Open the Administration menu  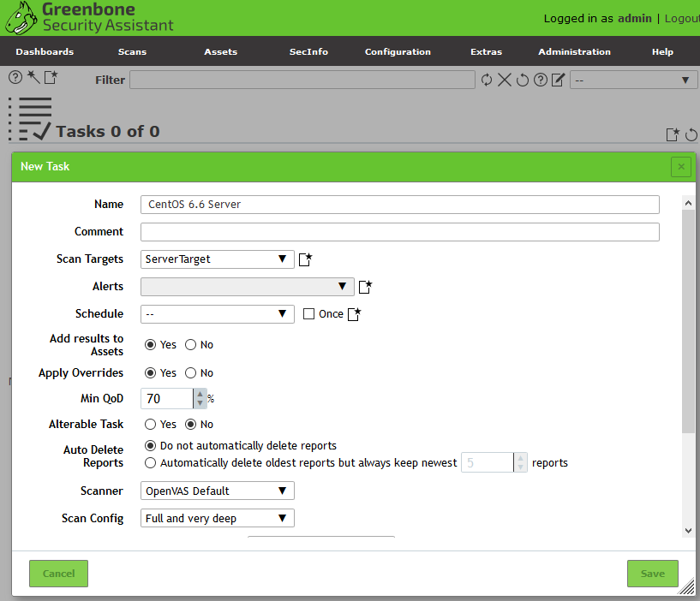[574, 51]
